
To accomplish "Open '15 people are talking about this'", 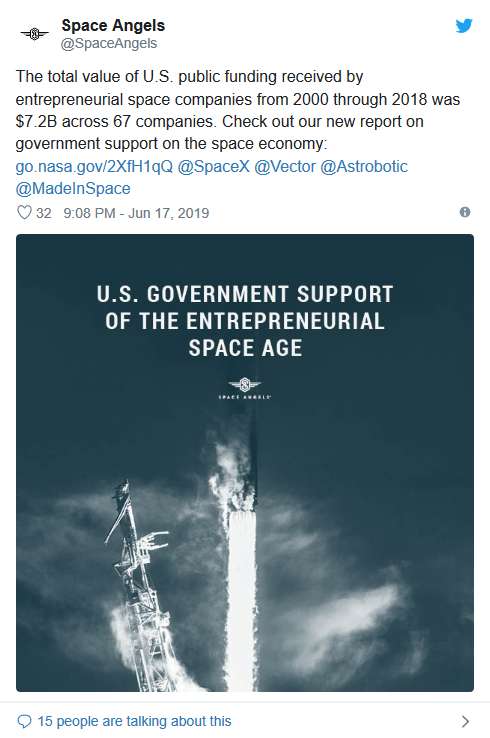I will pos(134,721).
